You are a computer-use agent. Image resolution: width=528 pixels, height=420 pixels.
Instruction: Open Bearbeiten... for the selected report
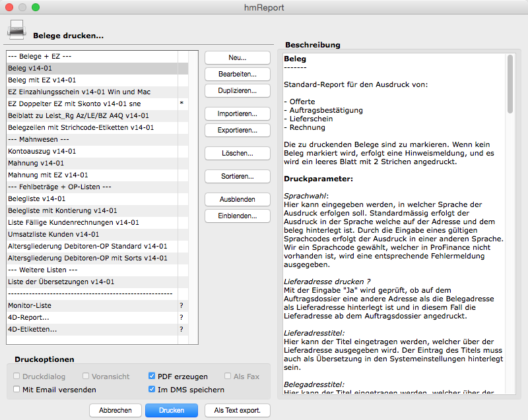coord(237,74)
